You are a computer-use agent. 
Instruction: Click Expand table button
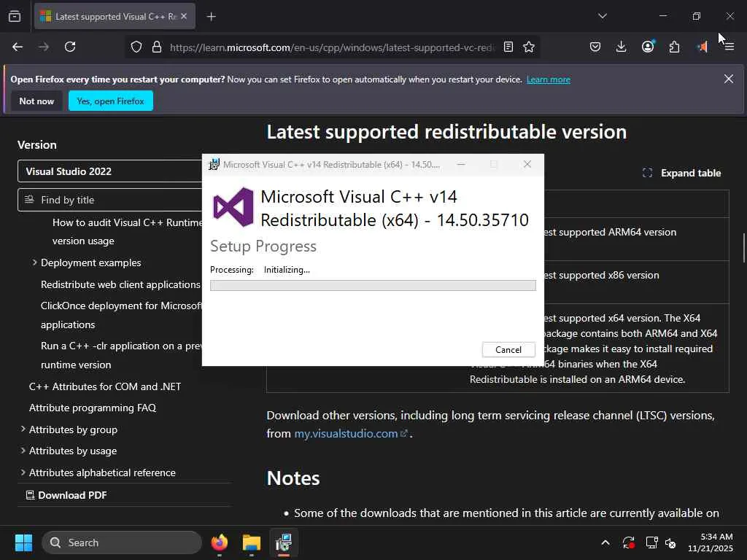(682, 173)
